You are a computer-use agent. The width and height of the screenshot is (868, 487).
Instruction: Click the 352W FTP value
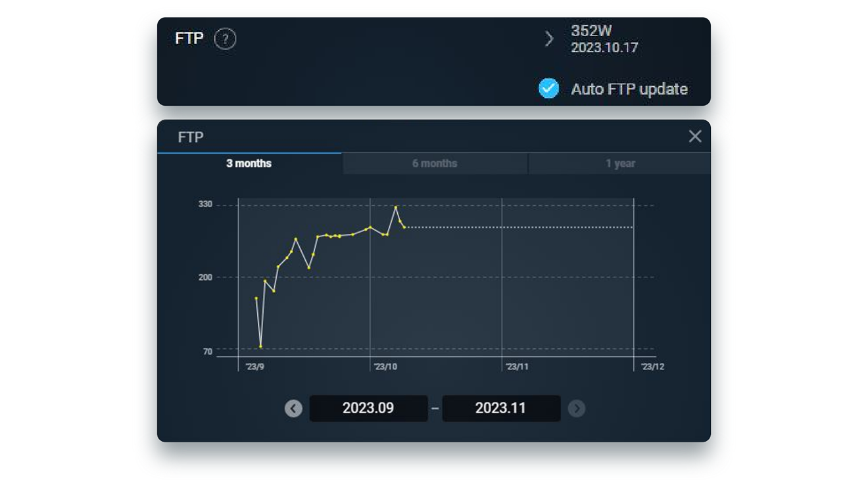pyautogui.click(x=591, y=31)
